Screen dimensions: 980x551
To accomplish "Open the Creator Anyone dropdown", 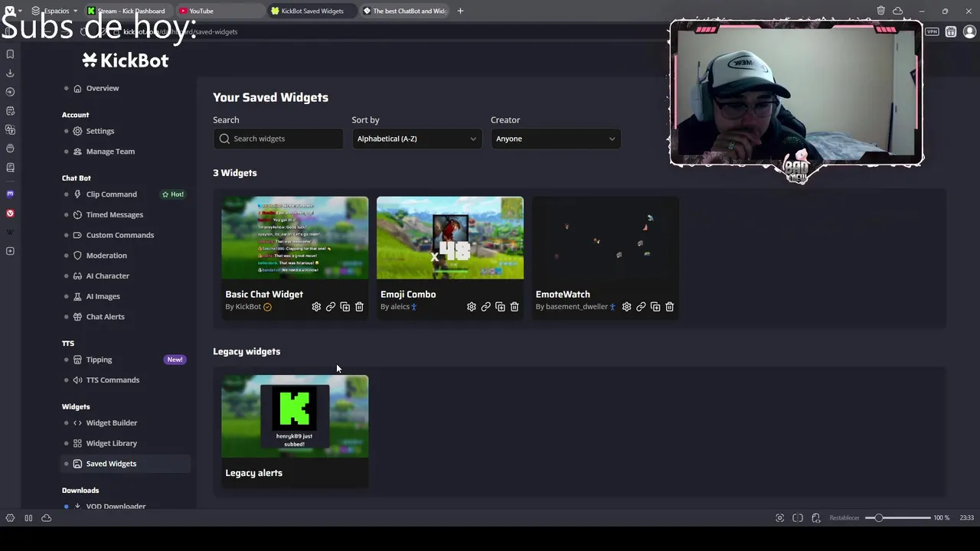I will (556, 139).
